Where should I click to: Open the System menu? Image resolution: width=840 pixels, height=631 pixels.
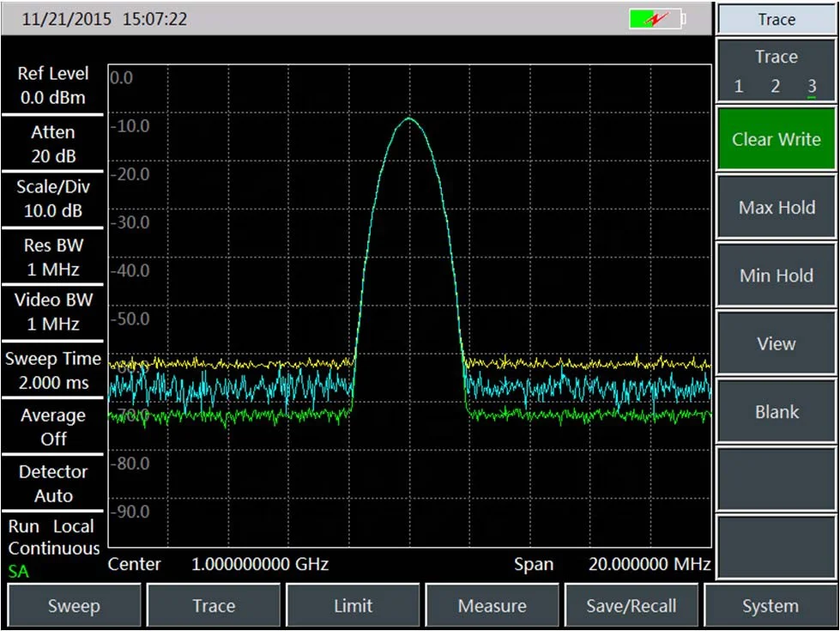[770, 606]
